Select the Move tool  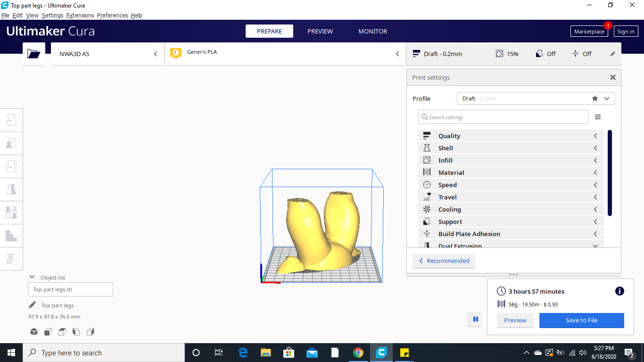(x=11, y=120)
